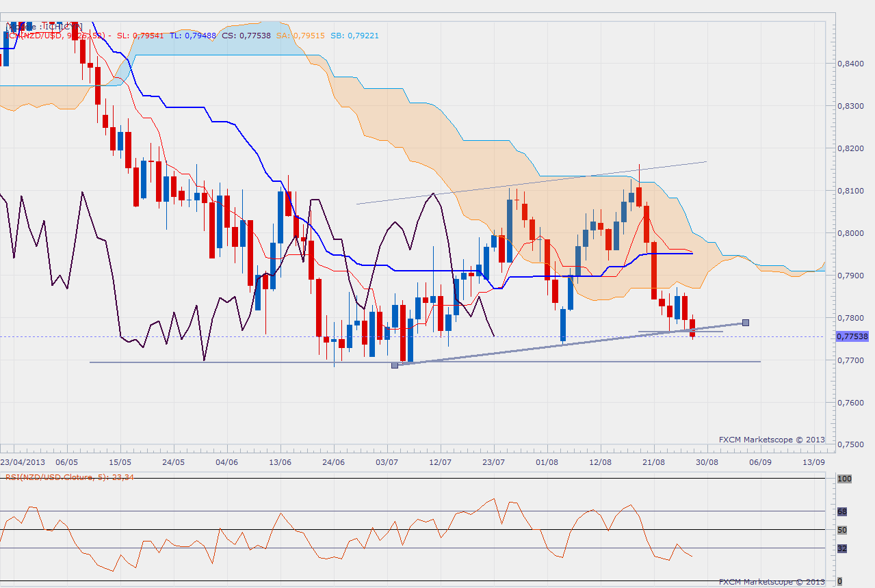Click the 21/08 date on the time axis
This screenshot has height=588, width=875.
653,462
